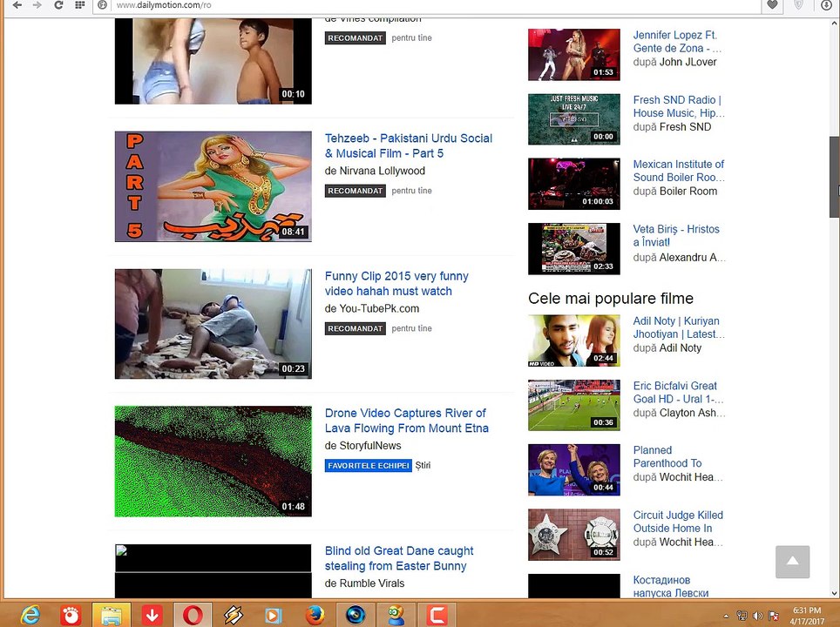Image resolution: width=840 pixels, height=627 pixels.
Task: Click You-TubePk.com channel name
Action: coord(379,308)
